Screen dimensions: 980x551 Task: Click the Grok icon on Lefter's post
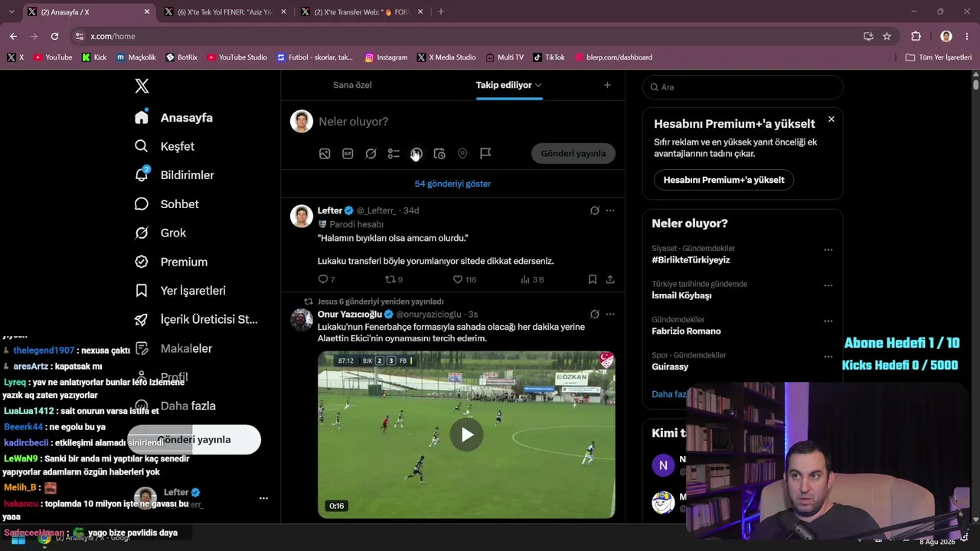click(x=595, y=210)
